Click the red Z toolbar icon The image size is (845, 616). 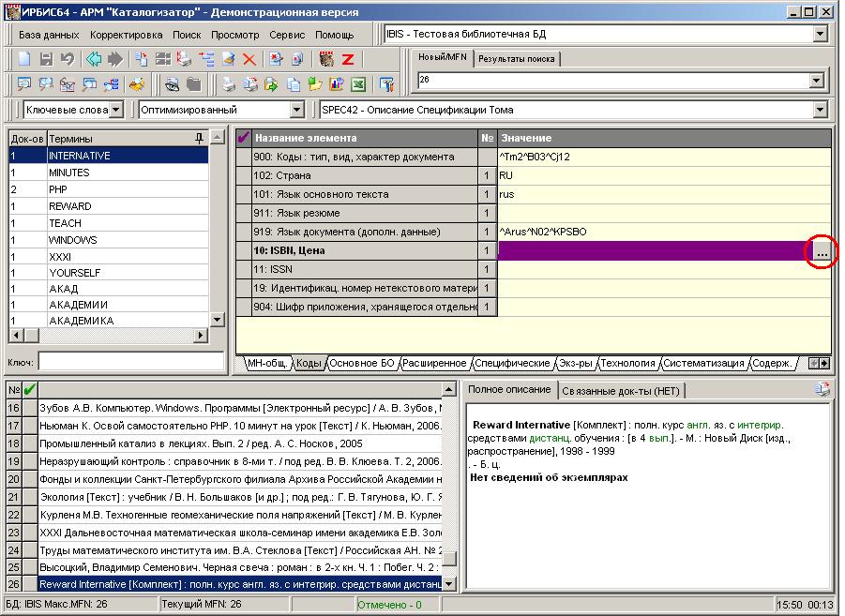click(x=347, y=59)
